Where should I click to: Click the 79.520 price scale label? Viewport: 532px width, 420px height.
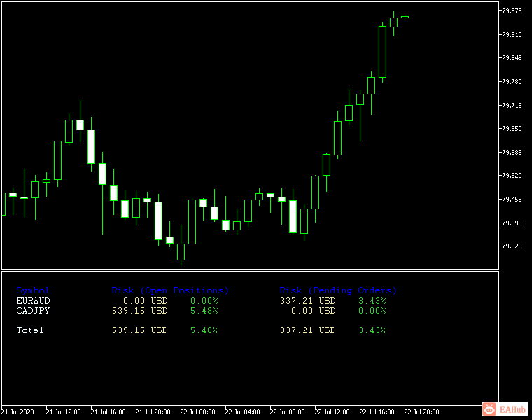click(x=512, y=176)
